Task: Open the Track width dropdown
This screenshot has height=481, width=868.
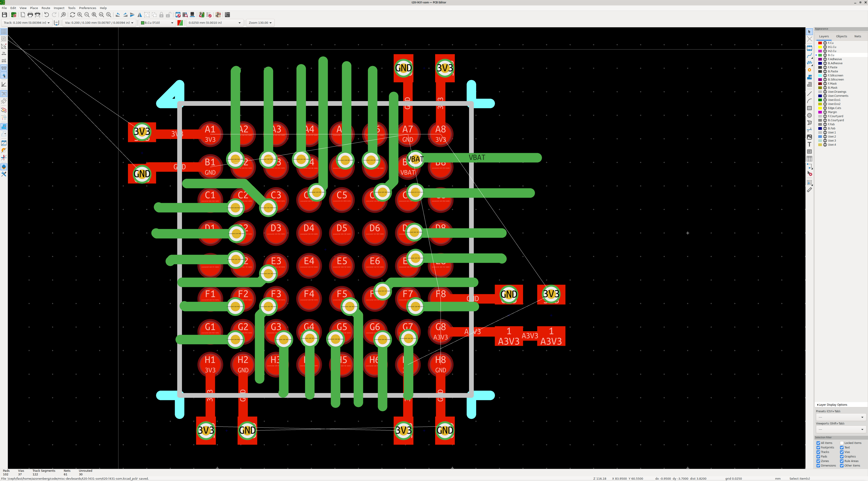Action: coord(27,23)
